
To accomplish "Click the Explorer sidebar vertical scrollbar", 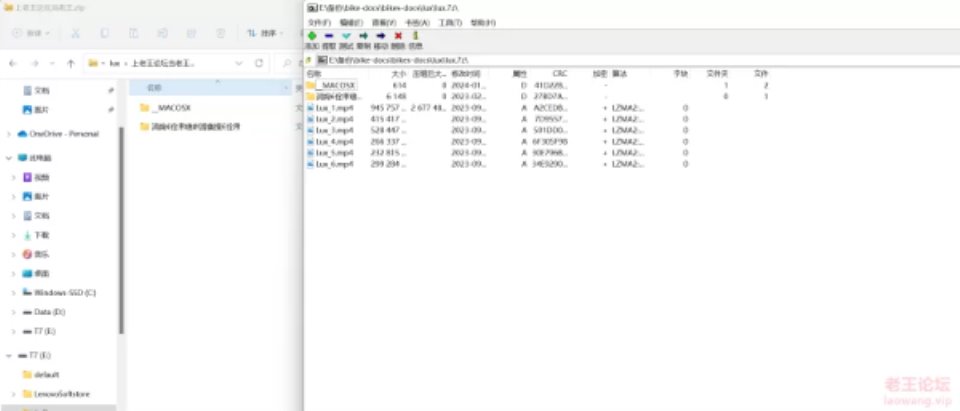I will 121,230.
